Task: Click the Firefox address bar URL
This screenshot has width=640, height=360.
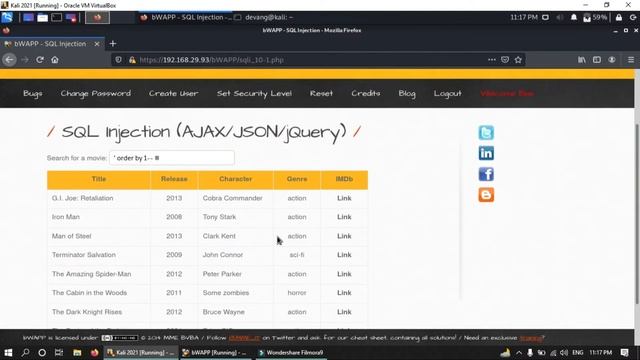Action: point(211,60)
